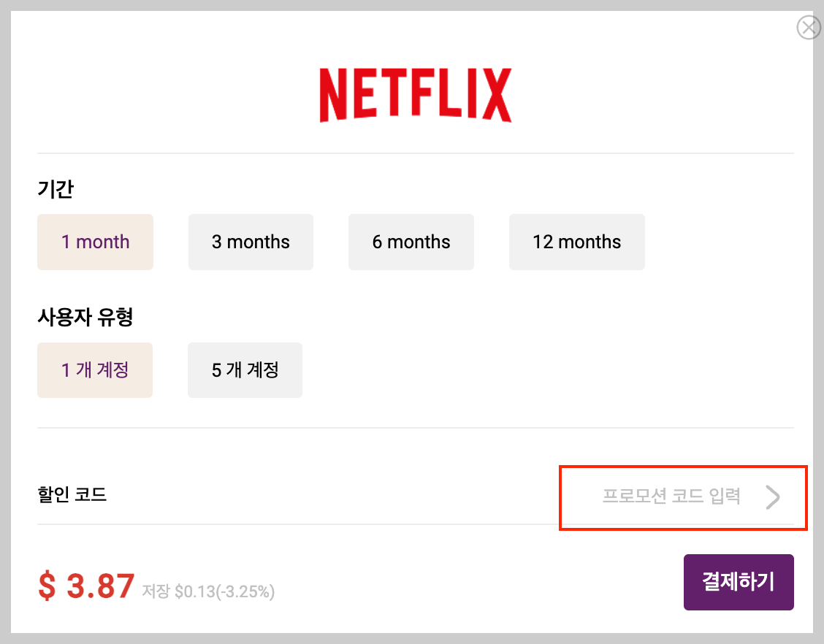Close the Netflix purchase dialog
This screenshot has width=824, height=644.
[x=809, y=27]
